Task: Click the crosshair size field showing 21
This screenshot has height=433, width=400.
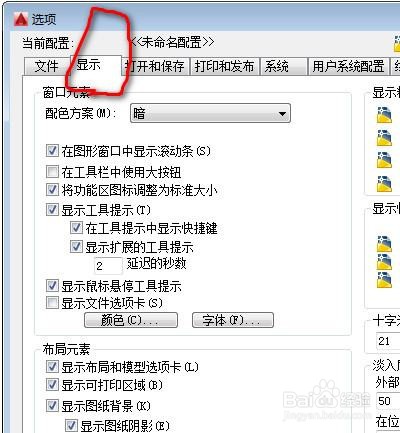Action: pos(388,341)
